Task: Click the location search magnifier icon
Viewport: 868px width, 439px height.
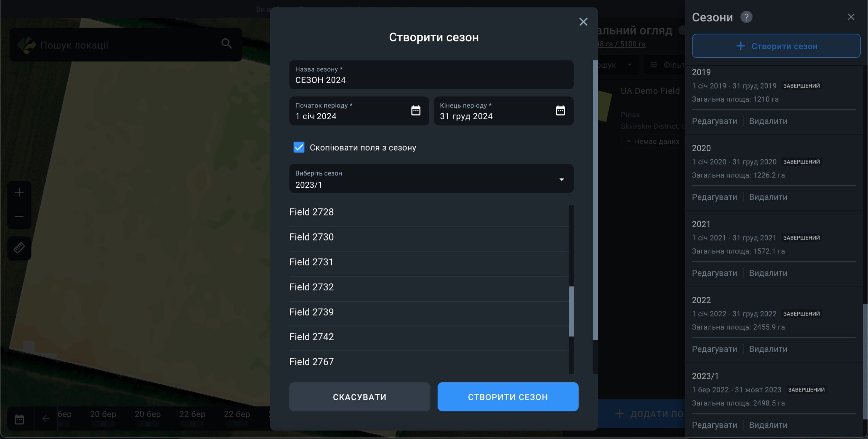Action: [226, 43]
